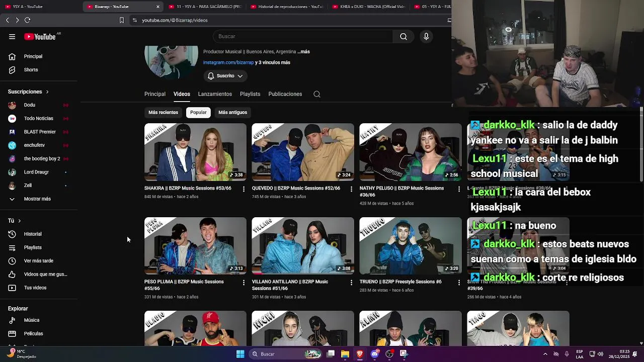Open Brave browser from taskbar
The image size is (644, 362).
point(360,354)
